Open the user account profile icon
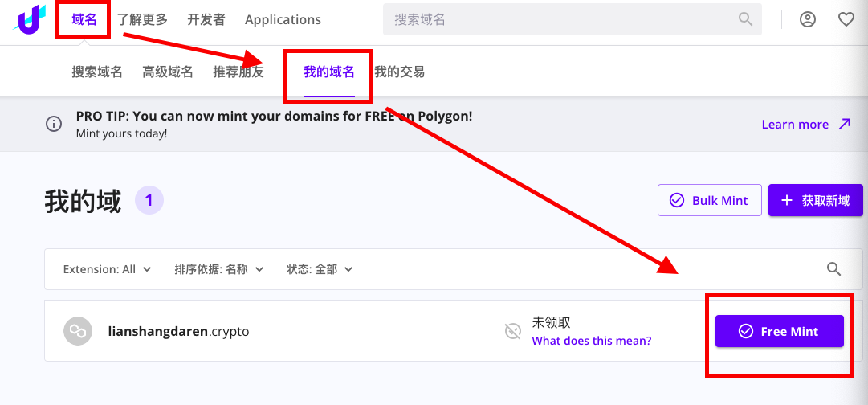Screen dimensions: 868x405 [808, 20]
